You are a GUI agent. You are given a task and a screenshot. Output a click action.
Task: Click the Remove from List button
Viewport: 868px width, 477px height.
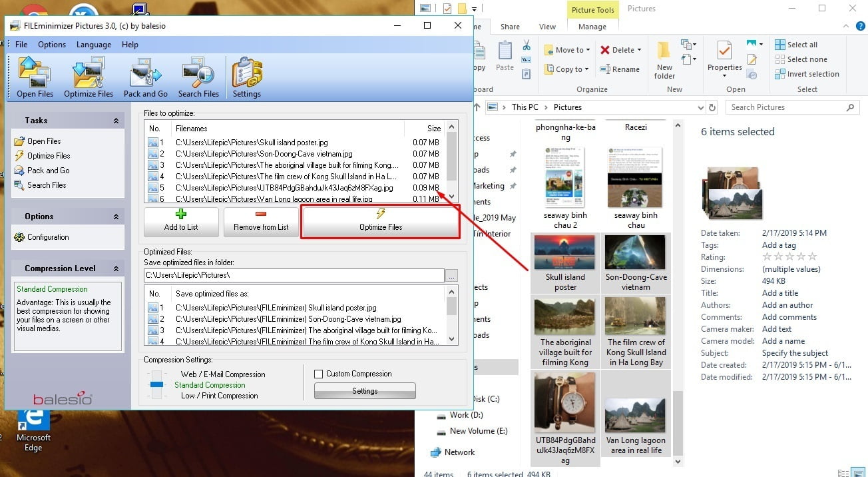click(261, 222)
